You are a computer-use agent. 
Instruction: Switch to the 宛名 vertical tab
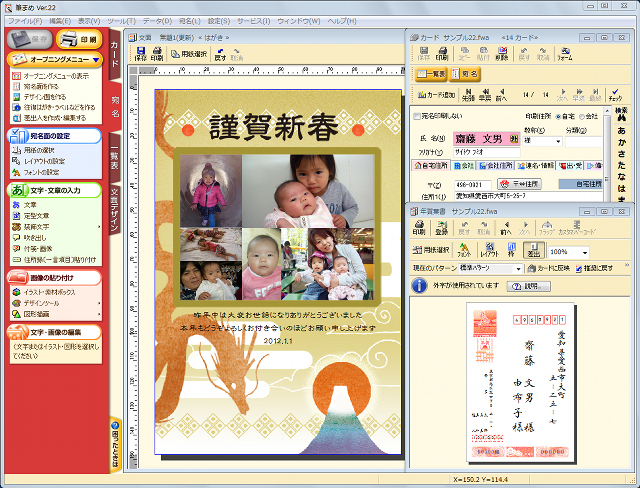coord(116,106)
